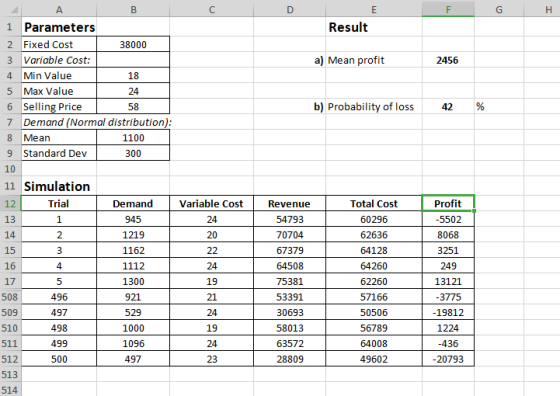Select column A header

pos(59,9)
